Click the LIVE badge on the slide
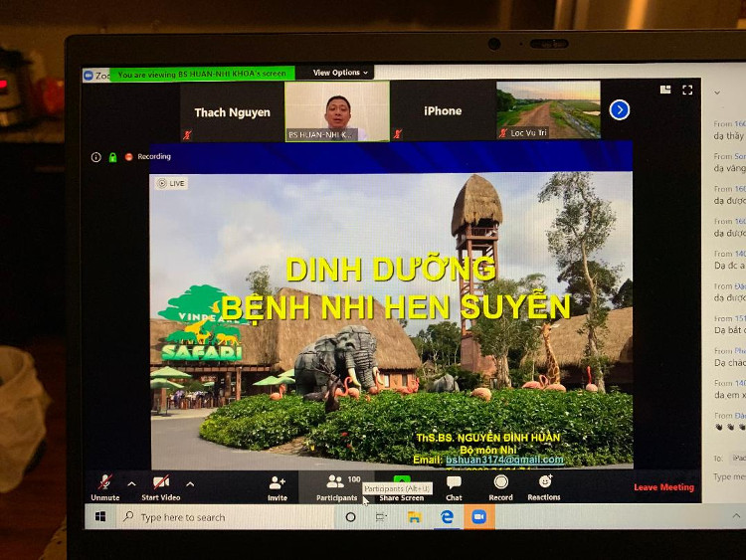746x560 pixels. (x=171, y=183)
